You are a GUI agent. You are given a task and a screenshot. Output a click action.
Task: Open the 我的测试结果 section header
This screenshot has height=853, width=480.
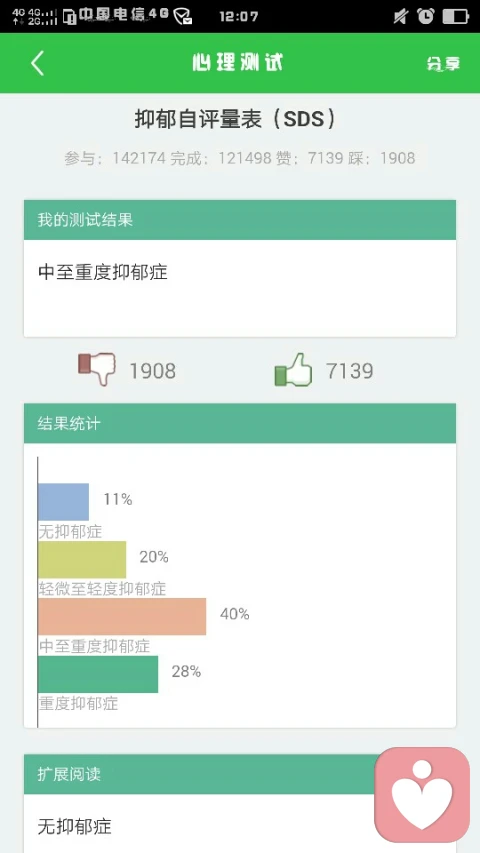(x=240, y=220)
